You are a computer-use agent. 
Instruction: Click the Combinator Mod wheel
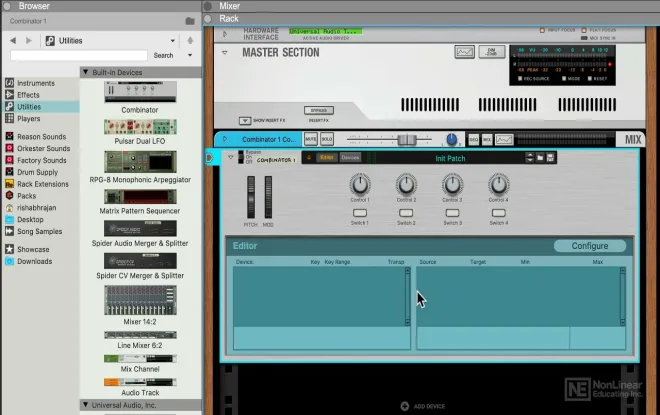coord(268,197)
